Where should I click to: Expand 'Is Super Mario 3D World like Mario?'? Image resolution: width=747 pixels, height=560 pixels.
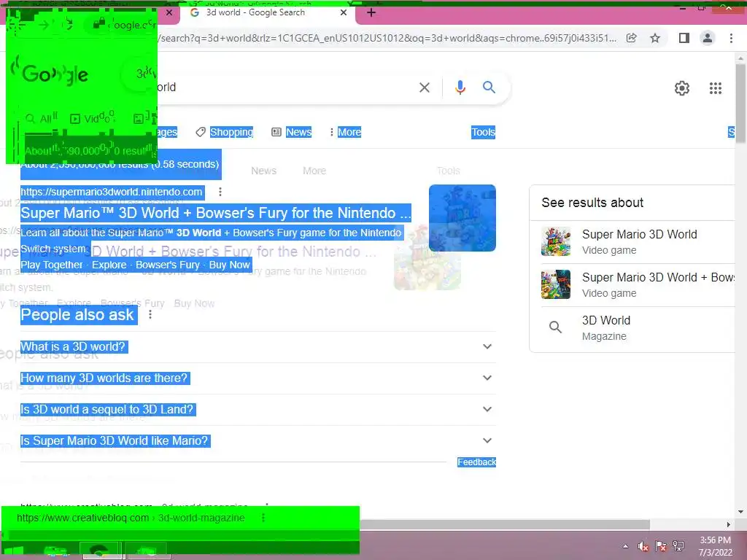(258, 441)
